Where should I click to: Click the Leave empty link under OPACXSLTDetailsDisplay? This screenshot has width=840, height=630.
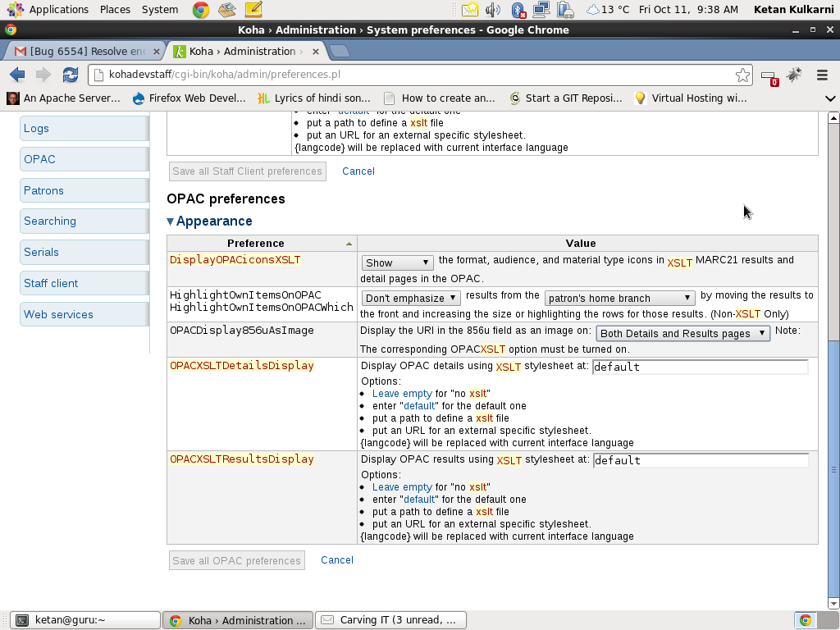(402, 394)
